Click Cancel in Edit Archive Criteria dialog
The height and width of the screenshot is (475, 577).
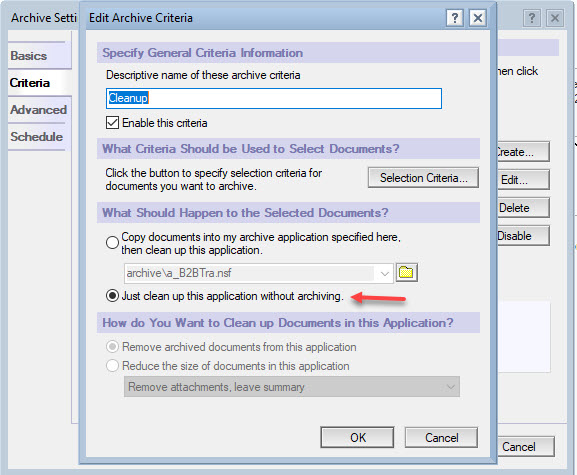pyautogui.click(x=441, y=437)
